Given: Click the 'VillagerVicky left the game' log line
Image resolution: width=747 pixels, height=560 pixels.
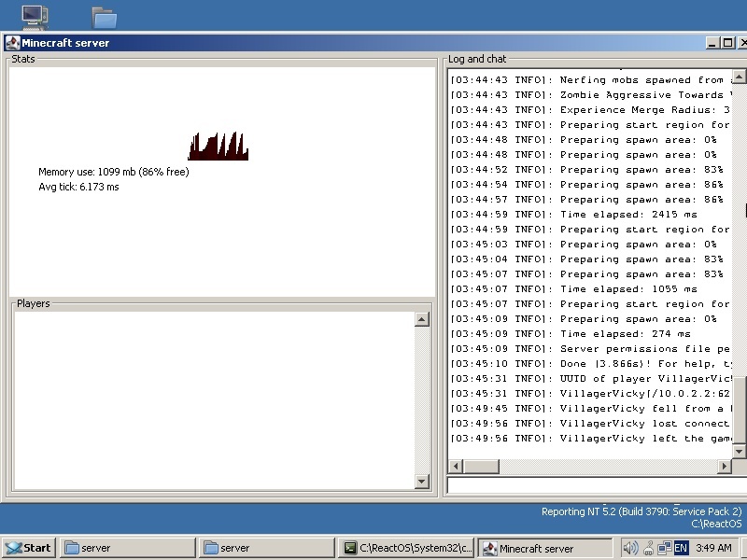Looking at the screenshot, I should click(x=590, y=439).
